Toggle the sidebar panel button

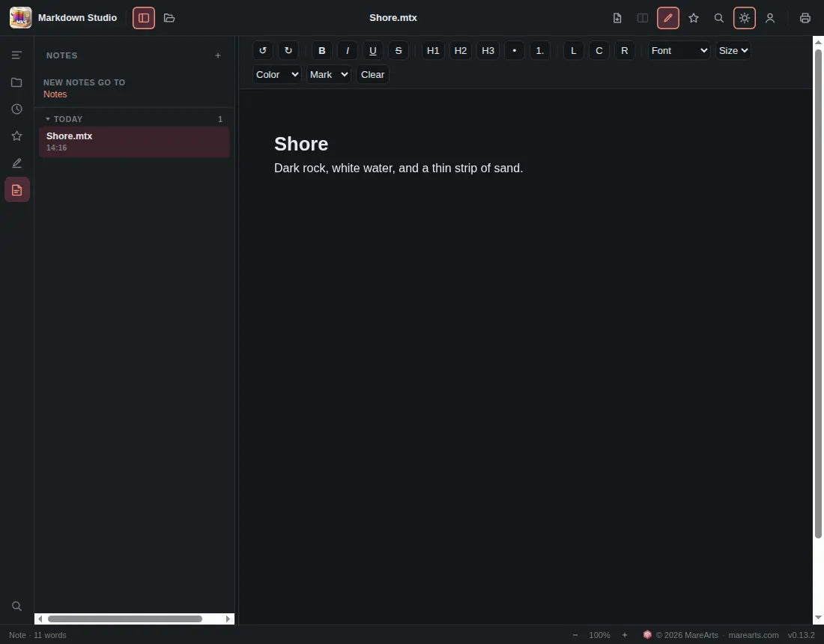(144, 18)
